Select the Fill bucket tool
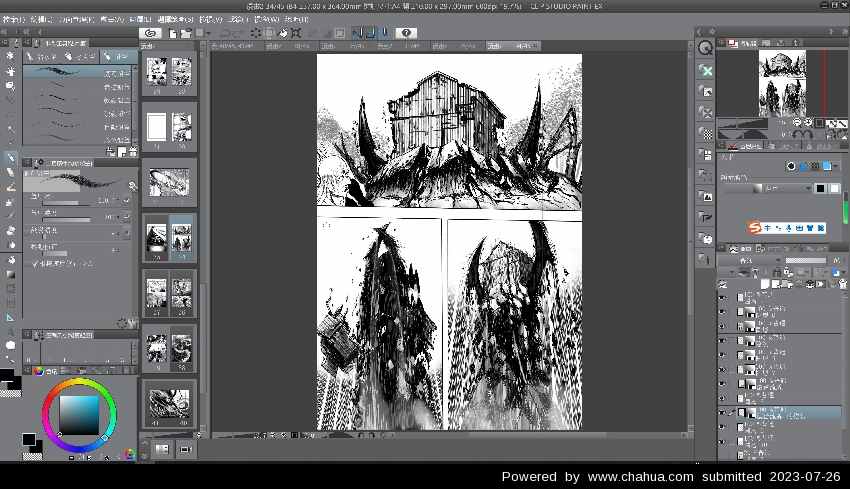Screen dimensions: 850x489 click(x=10, y=260)
